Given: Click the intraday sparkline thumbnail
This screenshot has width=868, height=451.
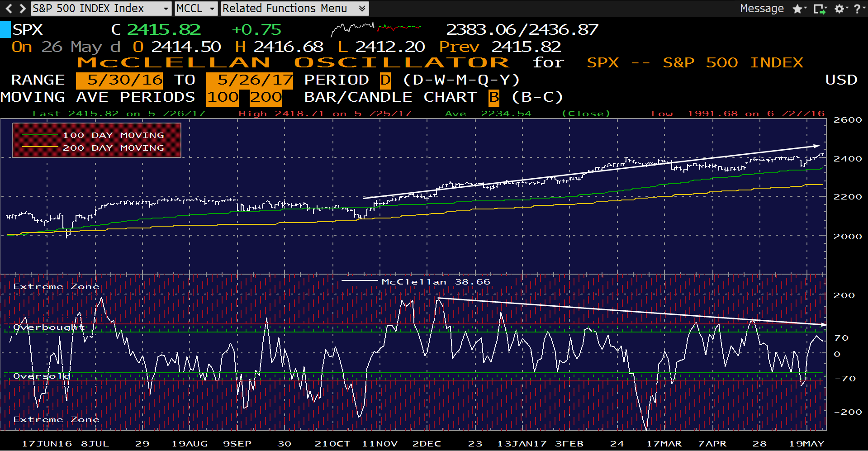Looking at the screenshot, I should coord(376,29).
